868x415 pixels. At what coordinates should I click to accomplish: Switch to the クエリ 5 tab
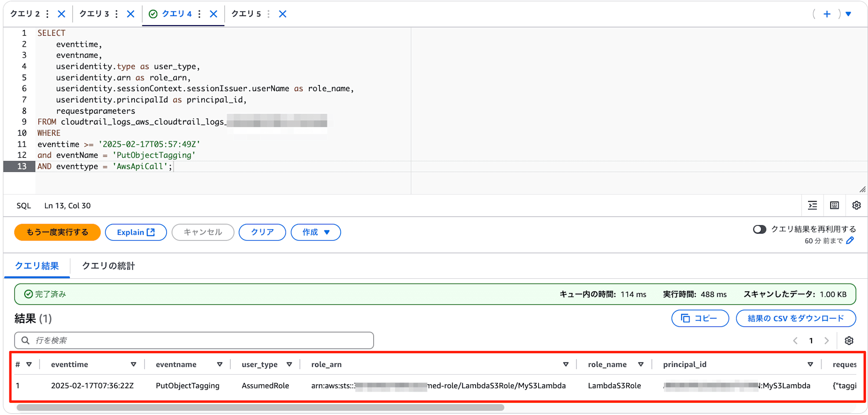click(x=246, y=14)
